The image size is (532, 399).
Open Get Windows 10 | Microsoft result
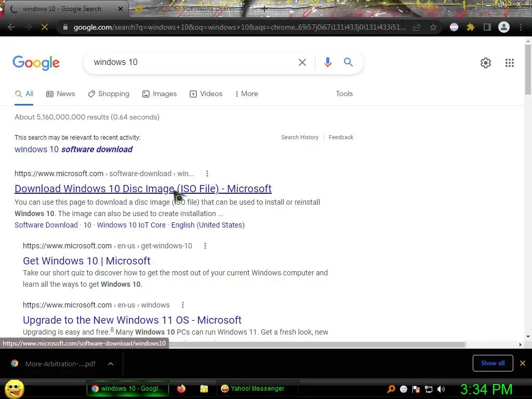coord(87,261)
